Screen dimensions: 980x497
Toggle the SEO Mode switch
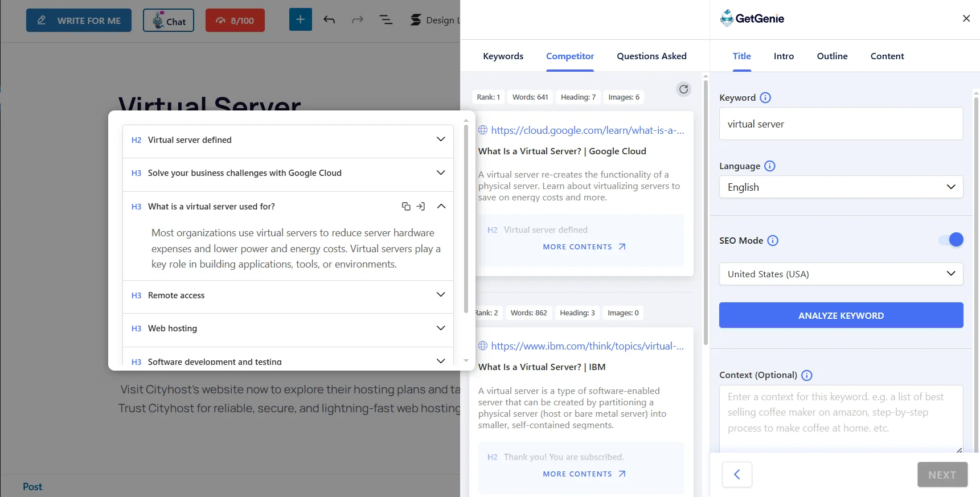951,240
